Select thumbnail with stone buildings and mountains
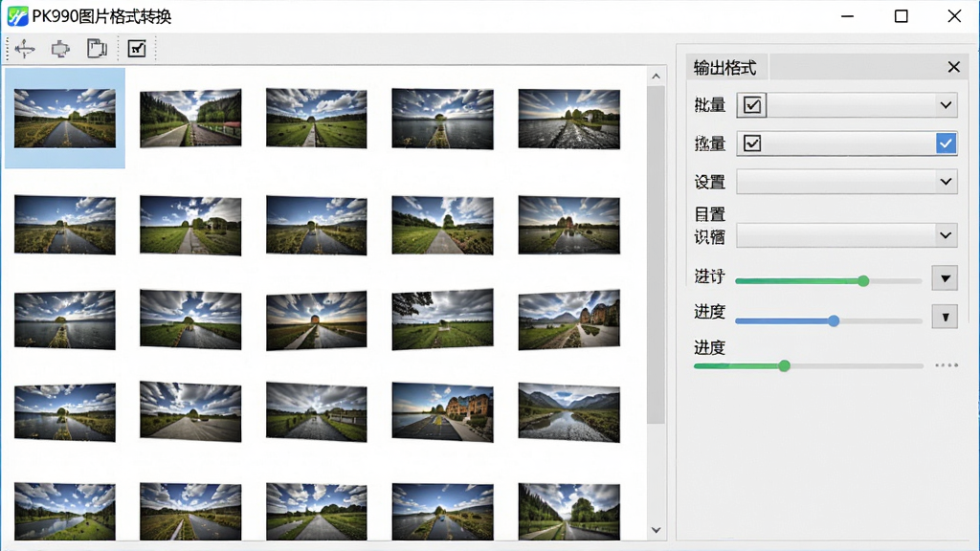Viewport: 980px width, 551px height. tap(568, 320)
